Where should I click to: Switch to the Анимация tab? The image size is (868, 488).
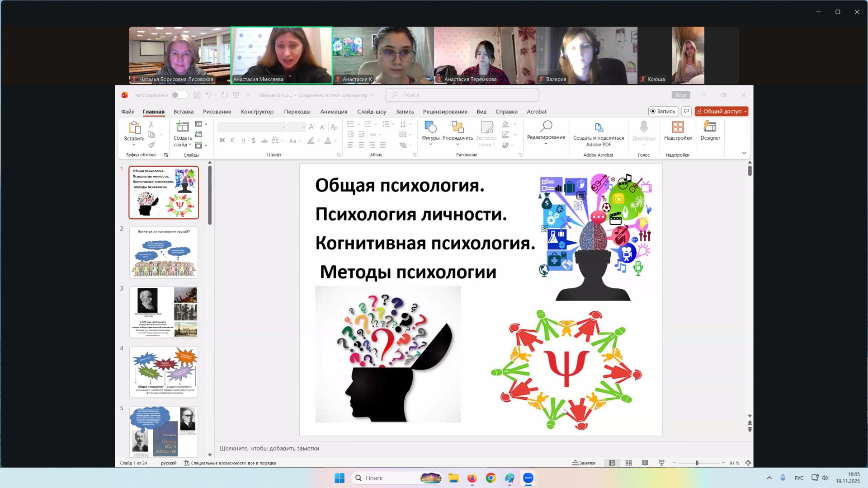pyautogui.click(x=333, y=112)
